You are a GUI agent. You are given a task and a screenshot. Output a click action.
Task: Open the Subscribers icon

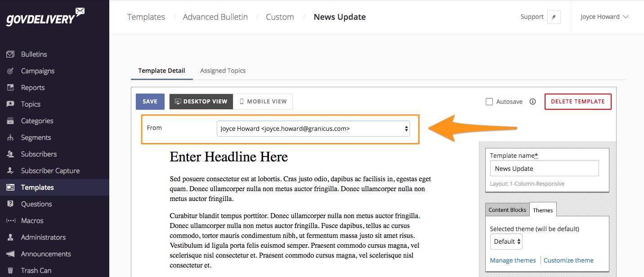pyautogui.click(x=11, y=154)
